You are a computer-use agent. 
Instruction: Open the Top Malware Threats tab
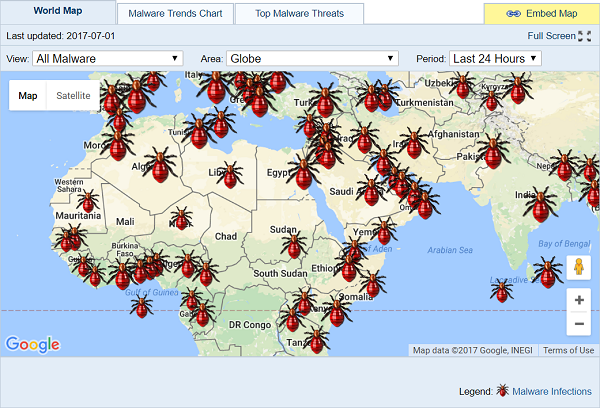[299, 14]
